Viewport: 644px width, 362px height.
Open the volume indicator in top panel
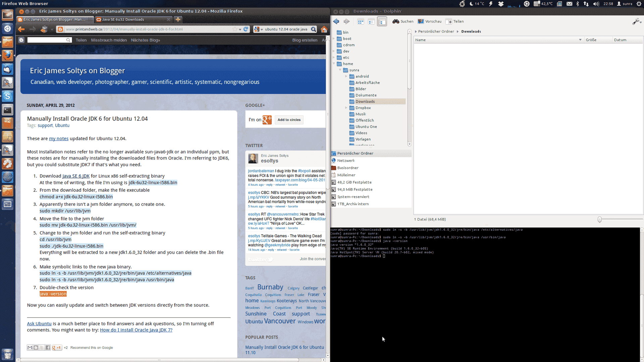click(x=596, y=4)
